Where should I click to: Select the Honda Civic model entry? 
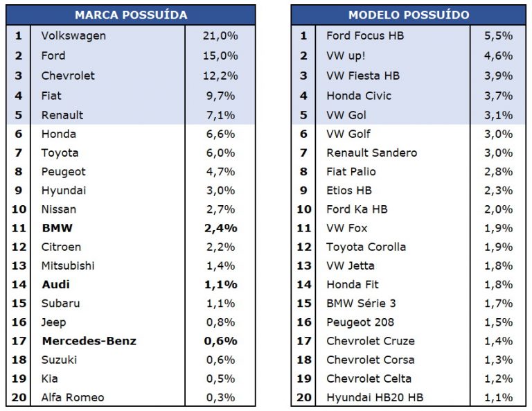tap(359, 96)
